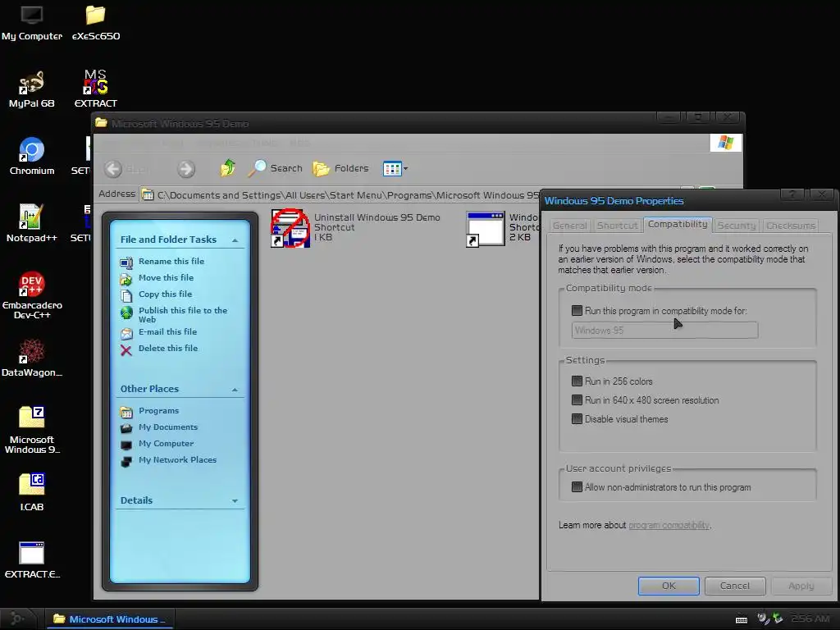Launch Embarcadero Dev-C++ shortcut
Screen dimensions: 840x630
coord(32,295)
